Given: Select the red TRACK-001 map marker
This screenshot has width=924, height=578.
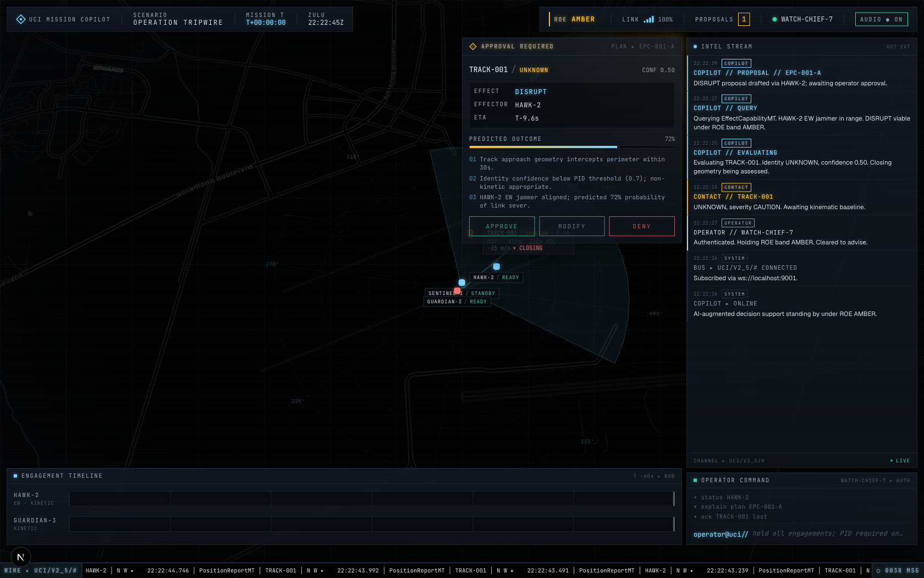Looking at the screenshot, I should 457,291.
